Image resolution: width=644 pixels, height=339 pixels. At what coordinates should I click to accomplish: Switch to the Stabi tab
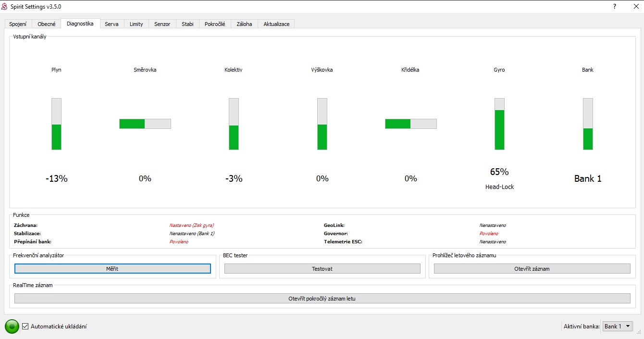click(187, 24)
